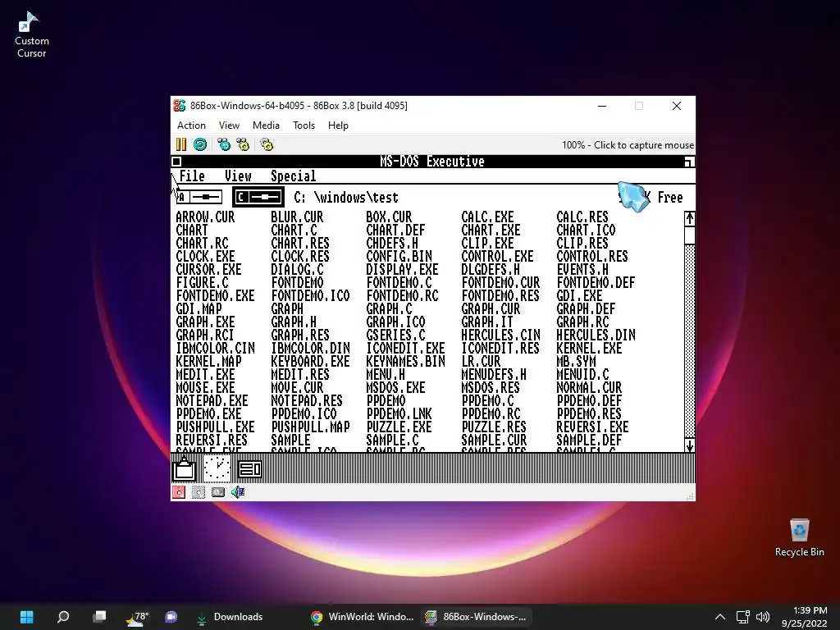Select the file CALC.EXE
The width and height of the screenshot is (840, 630).
[487, 217]
